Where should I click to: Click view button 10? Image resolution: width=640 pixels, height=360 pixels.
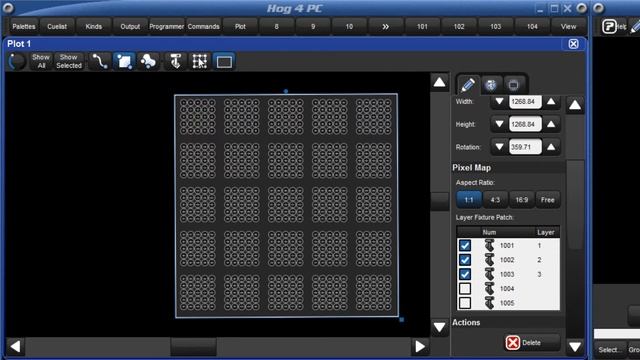pos(349,27)
